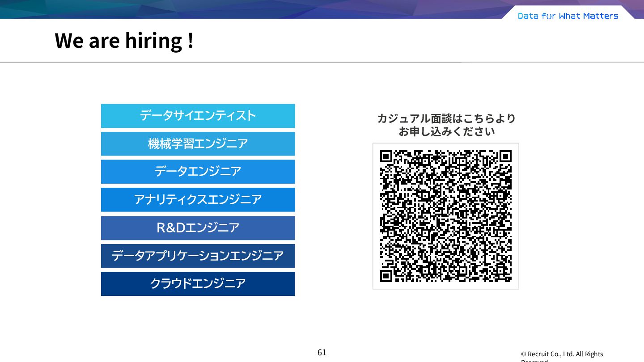Click the お申し込みください text line
The width and height of the screenshot is (644, 362).
click(447, 132)
